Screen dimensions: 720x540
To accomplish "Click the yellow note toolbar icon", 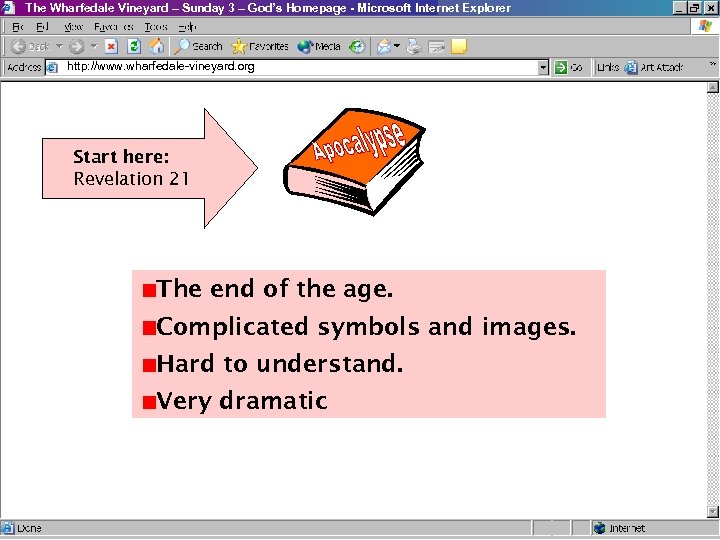I will coord(459,46).
